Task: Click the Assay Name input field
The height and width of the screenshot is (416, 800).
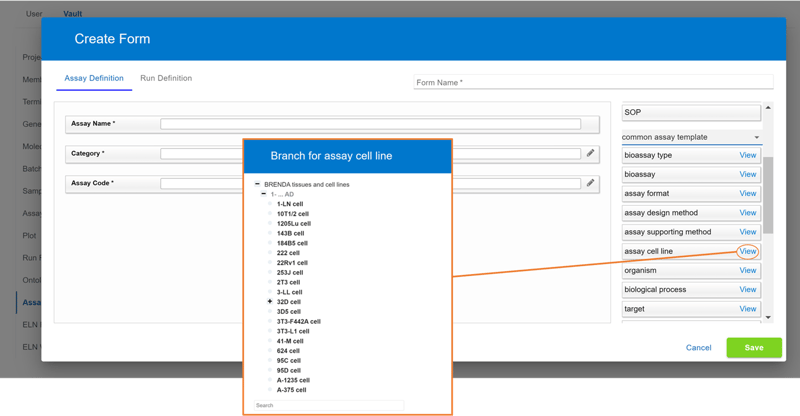Action: click(x=370, y=124)
